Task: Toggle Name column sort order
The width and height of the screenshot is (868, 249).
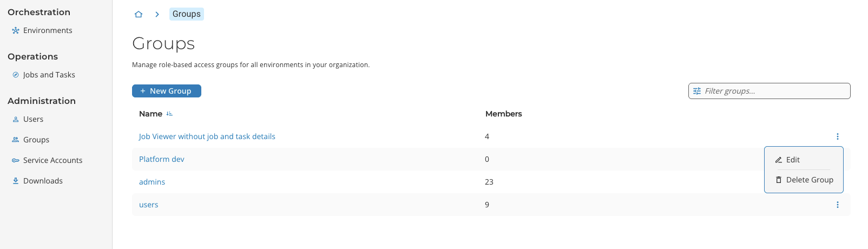Action: [x=169, y=114]
